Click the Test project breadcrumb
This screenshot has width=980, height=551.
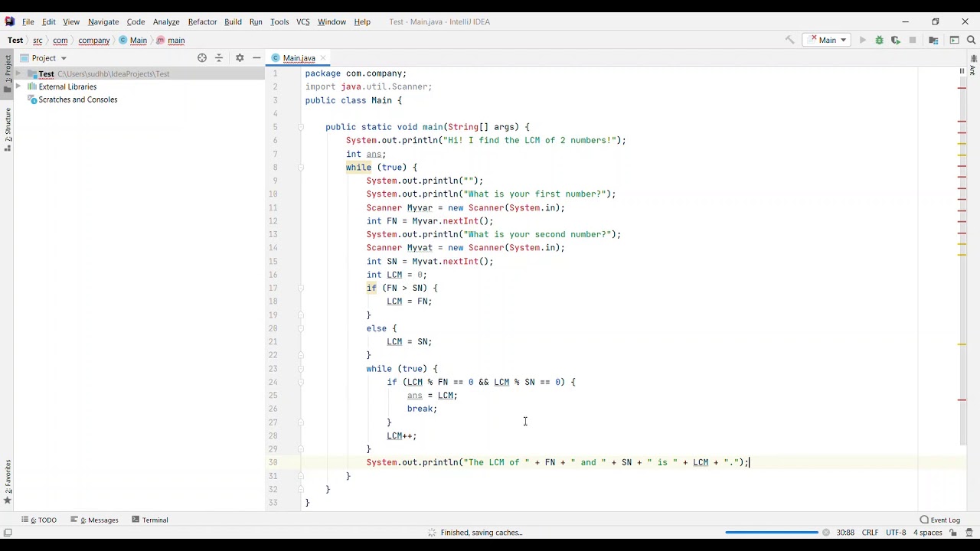[x=15, y=41]
